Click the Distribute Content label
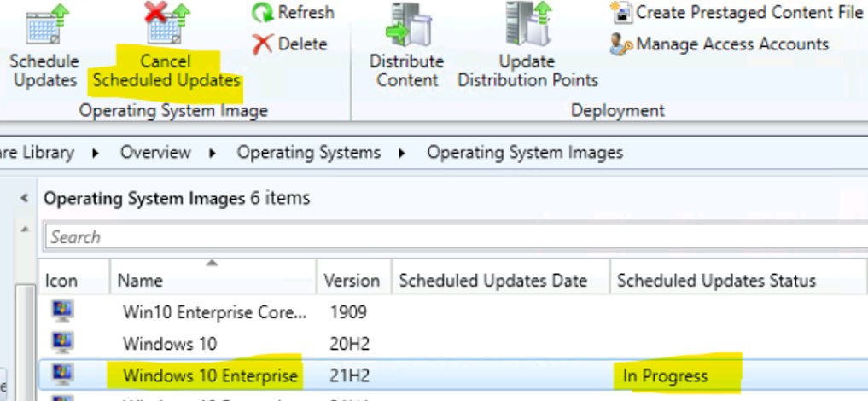 407,71
